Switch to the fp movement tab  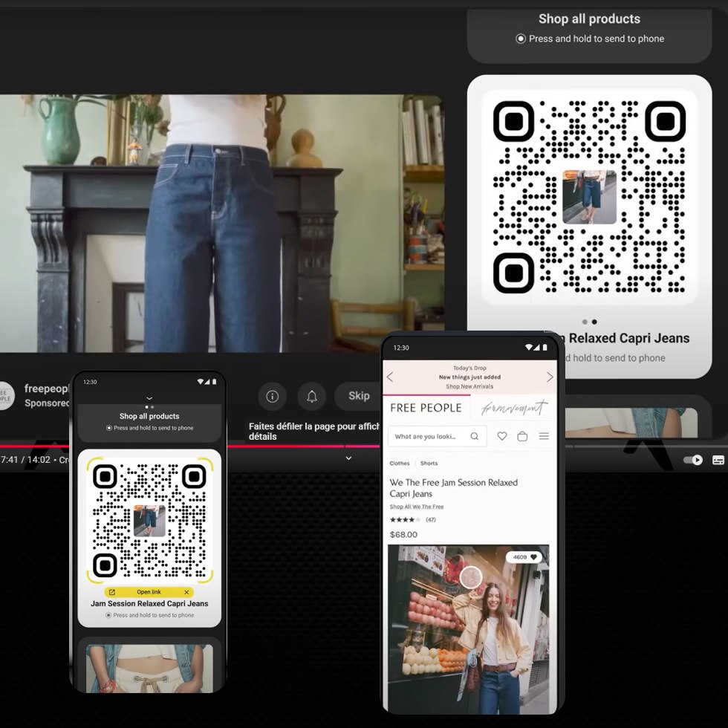[513, 408]
